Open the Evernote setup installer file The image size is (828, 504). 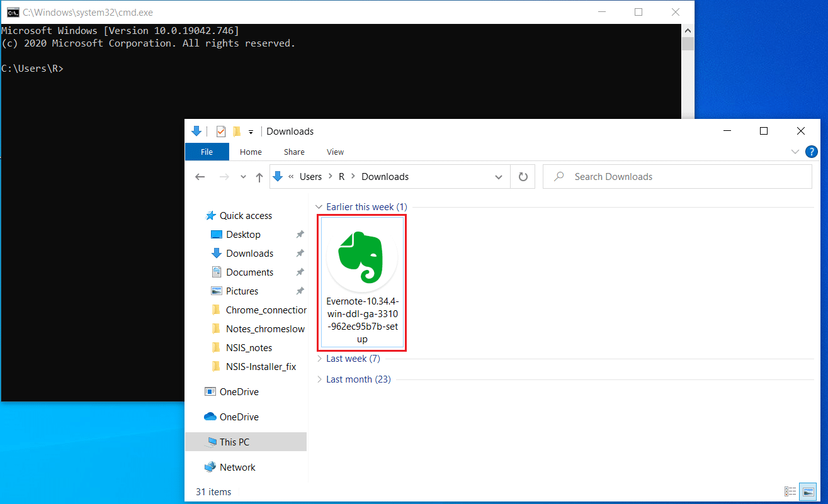coord(362,283)
